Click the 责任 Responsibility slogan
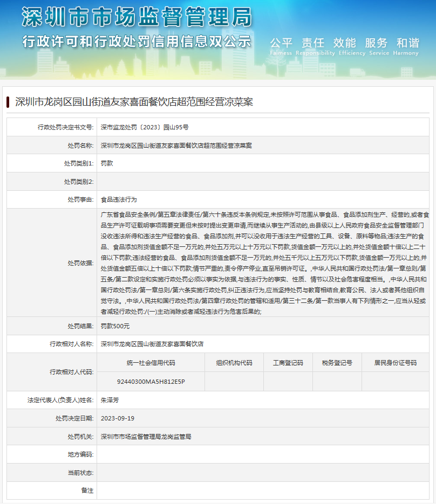The width and height of the screenshot is (436, 504). pyautogui.click(x=315, y=46)
